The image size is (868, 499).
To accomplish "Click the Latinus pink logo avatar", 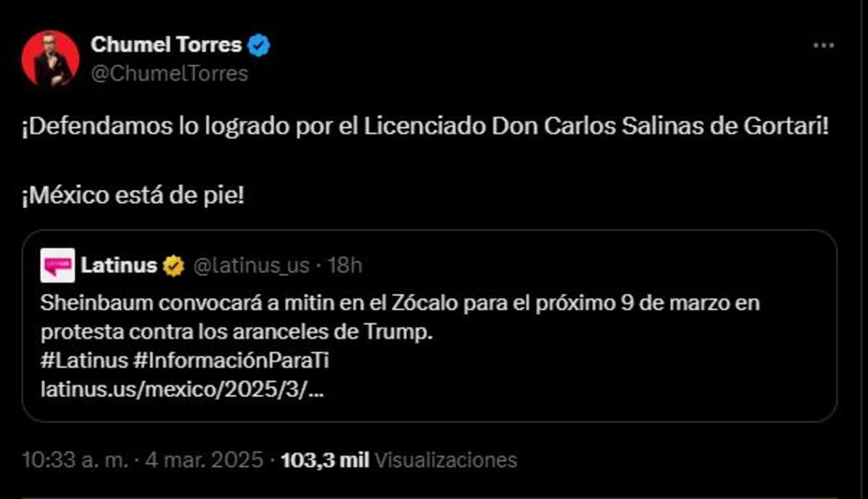I will tap(57, 266).
